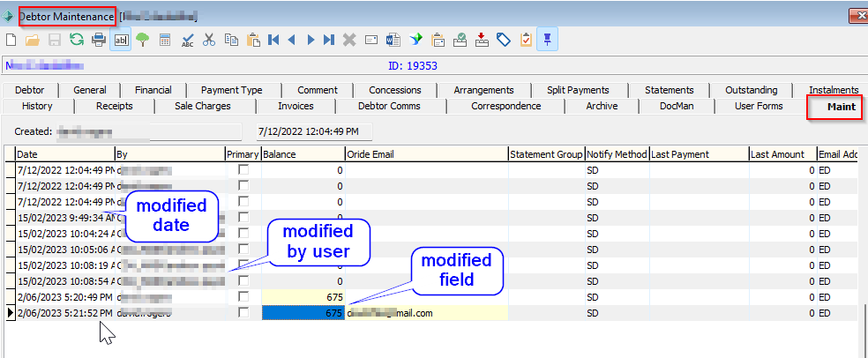Screen dimensions: 868x358
Task: Open the blue price tag icon
Action: [x=503, y=40]
